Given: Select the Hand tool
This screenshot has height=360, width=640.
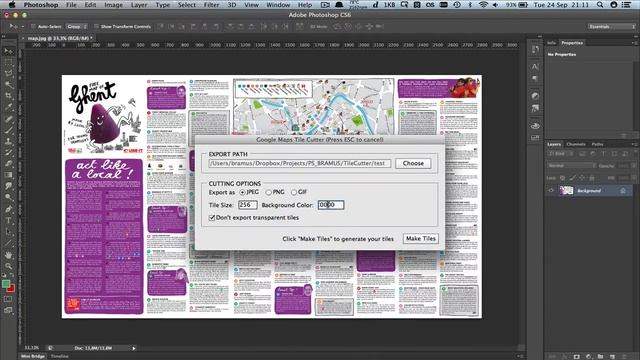Looking at the screenshot, I should point(9,255).
